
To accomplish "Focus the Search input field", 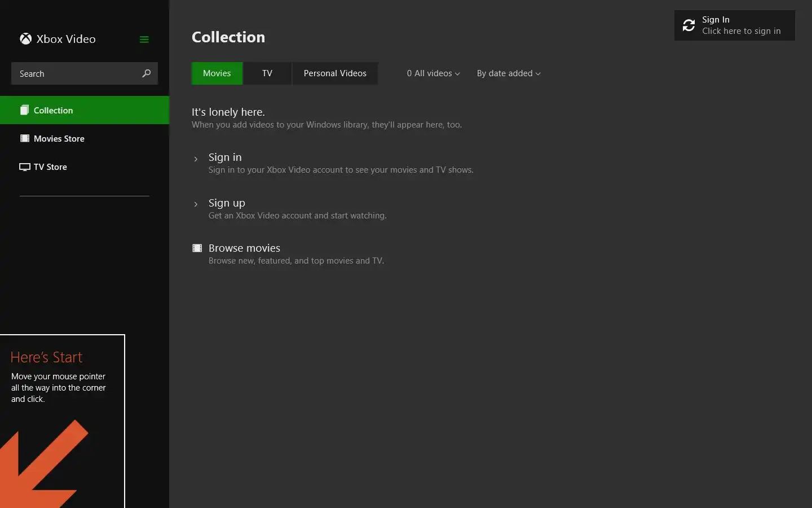I will click(x=85, y=73).
